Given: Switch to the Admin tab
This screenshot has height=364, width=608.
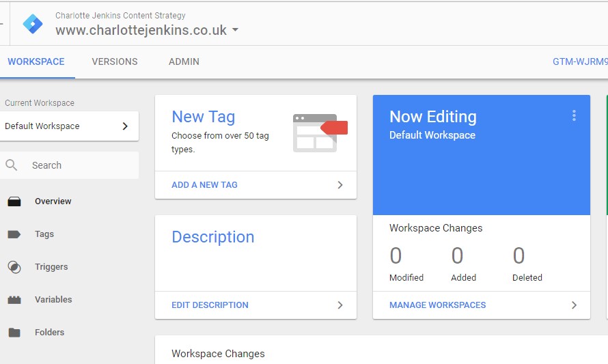Looking at the screenshot, I should pyautogui.click(x=184, y=61).
